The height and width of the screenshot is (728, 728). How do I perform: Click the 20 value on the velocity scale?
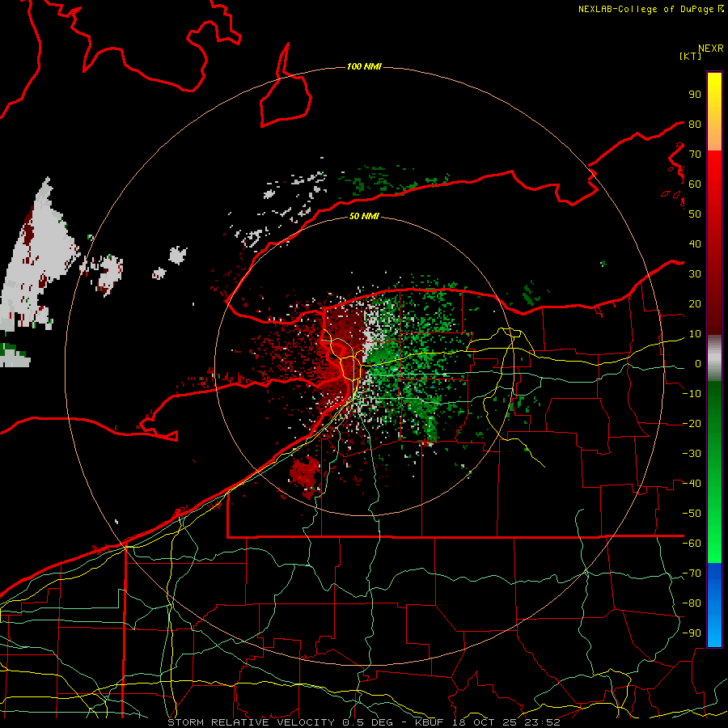(x=695, y=303)
